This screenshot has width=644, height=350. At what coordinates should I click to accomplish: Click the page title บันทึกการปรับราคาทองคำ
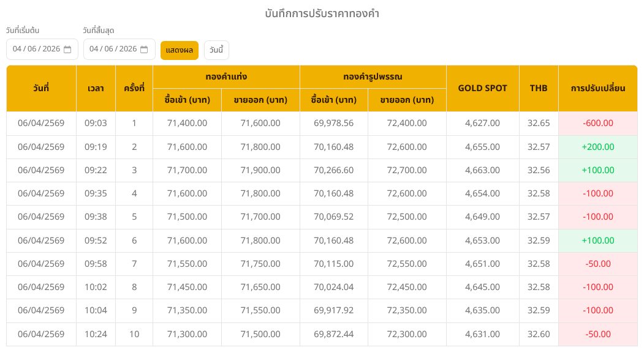(x=322, y=13)
